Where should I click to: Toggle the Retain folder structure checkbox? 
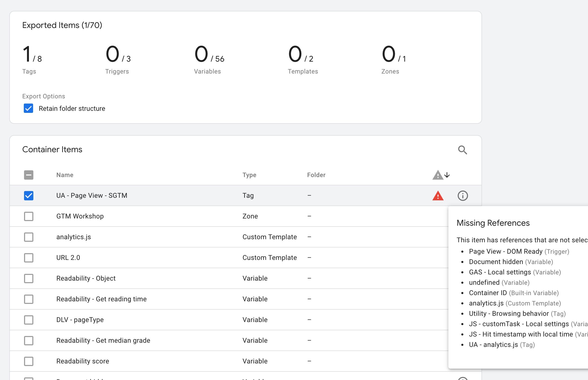[x=28, y=108]
